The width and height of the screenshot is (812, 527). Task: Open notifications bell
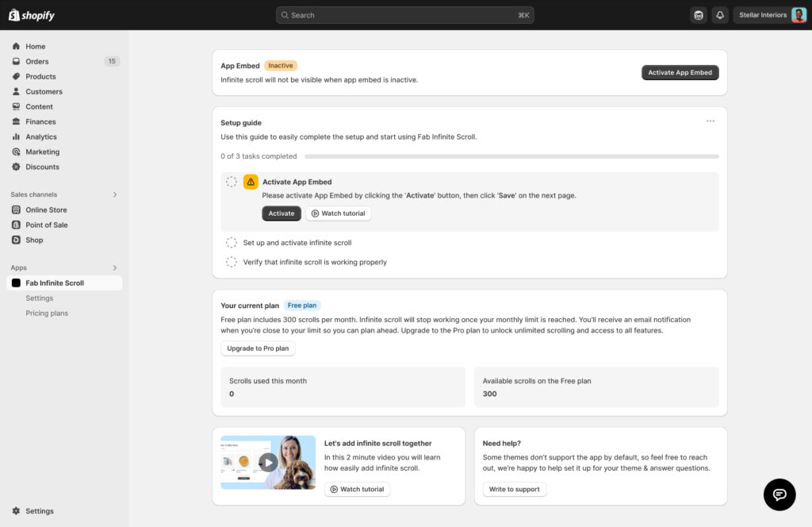click(720, 15)
